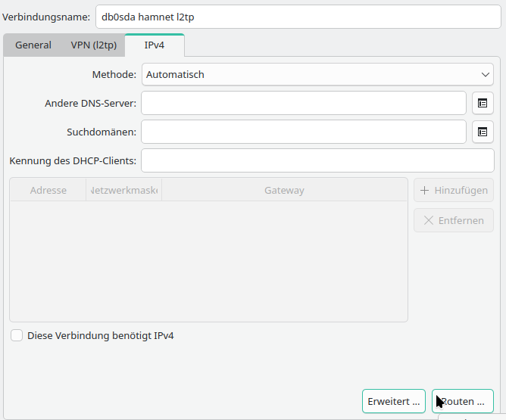The image size is (506, 420).
Task: Click into the Suchdomänen text field
Action: (303, 132)
